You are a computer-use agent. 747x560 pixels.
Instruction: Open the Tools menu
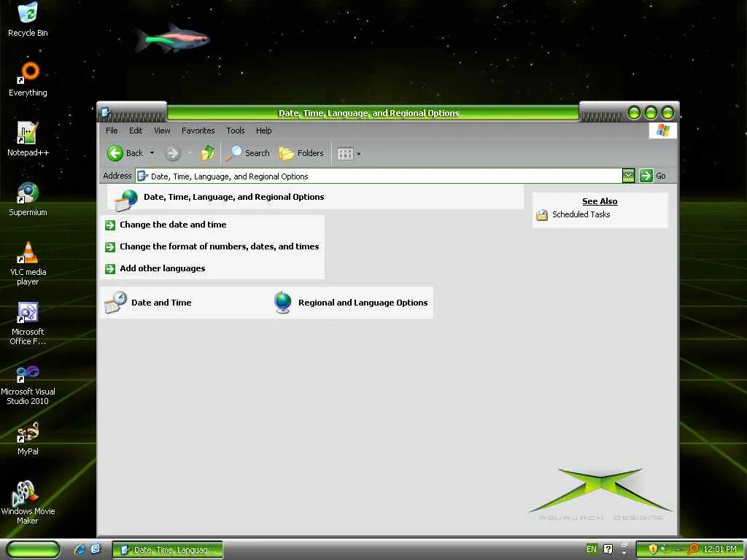click(236, 131)
